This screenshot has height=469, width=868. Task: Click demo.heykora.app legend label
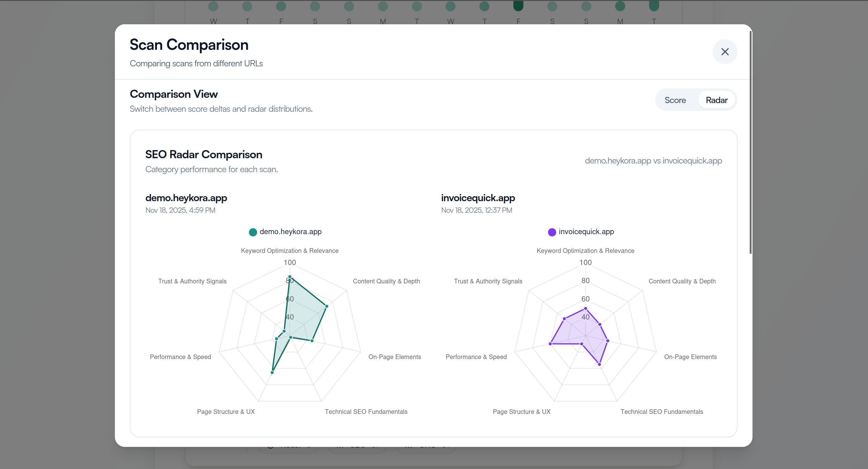pos(290,232)
